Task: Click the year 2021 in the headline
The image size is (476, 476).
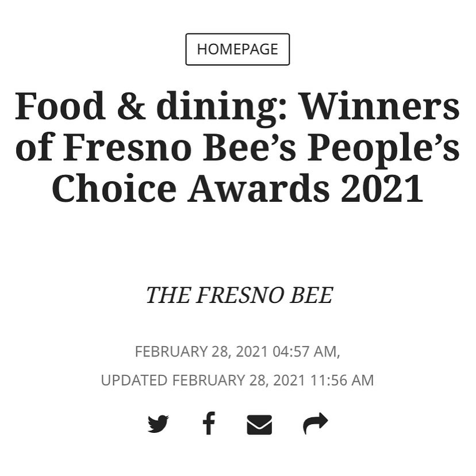Action: pos(382,188)
